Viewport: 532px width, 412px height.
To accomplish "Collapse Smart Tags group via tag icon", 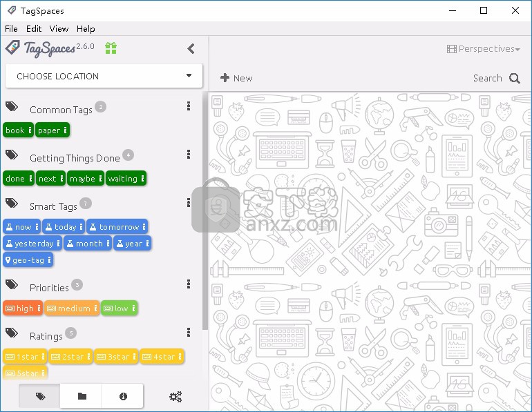I will [12, 204].
